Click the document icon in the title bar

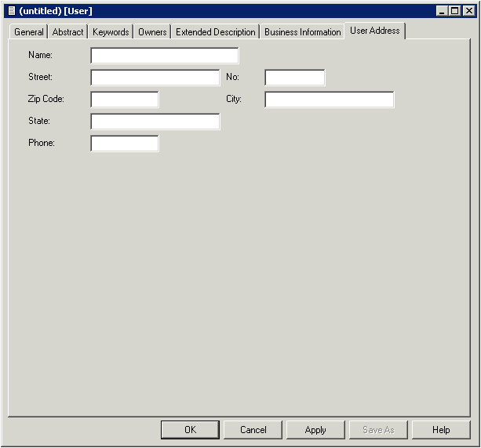(11, 11)
